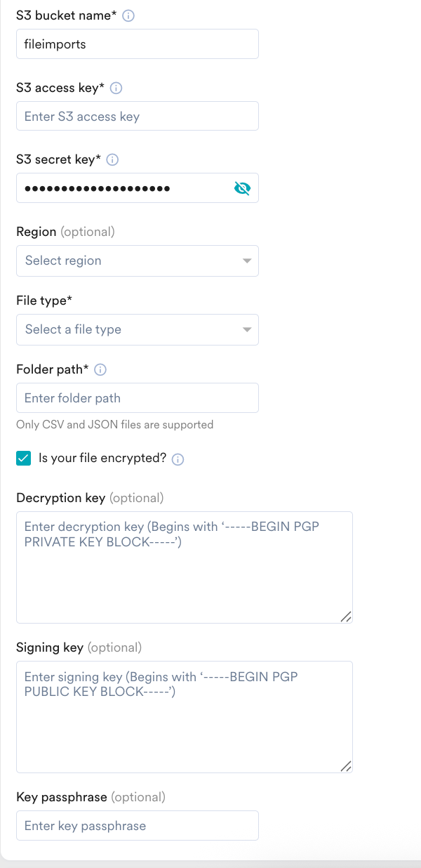This screenshot has height=868, width=421.
Task: Click info icon next to S3 access key
Action: tap(116, 88)
